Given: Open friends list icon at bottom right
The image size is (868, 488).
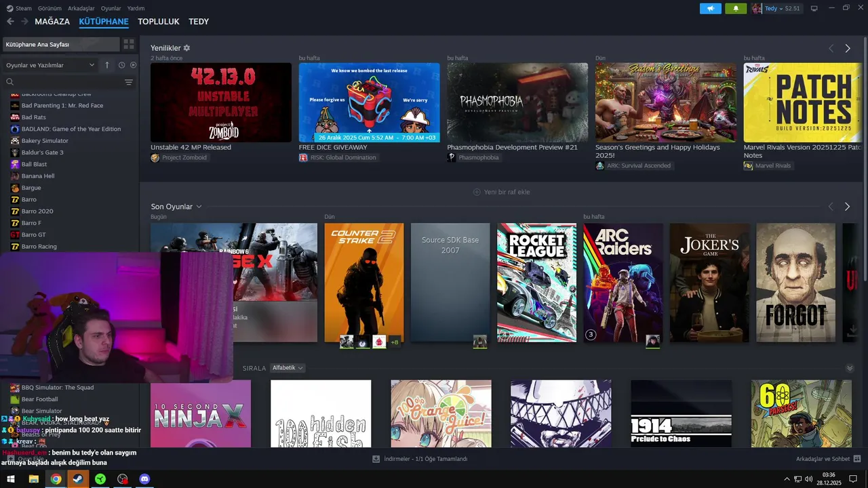Looking at the screenshot, I should [857, 459].
